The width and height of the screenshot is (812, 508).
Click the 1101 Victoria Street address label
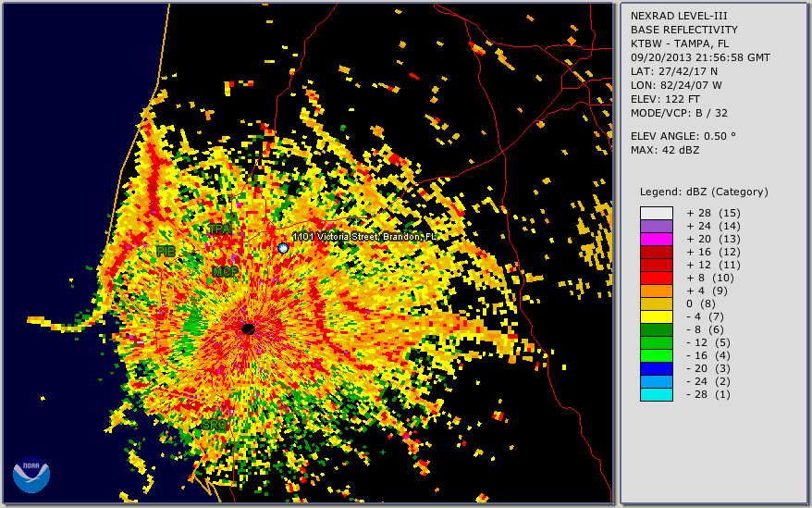pyautogui.click(x=364, y=237)
